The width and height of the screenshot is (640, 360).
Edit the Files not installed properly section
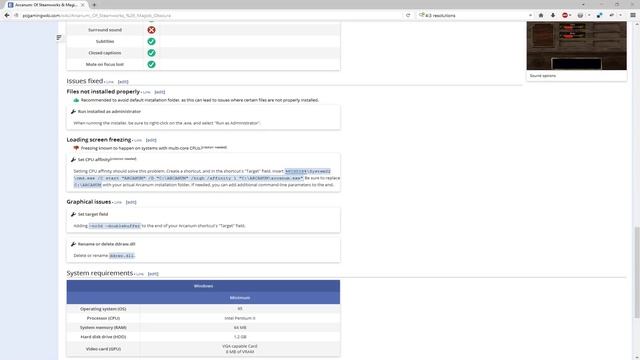[160, 92]
